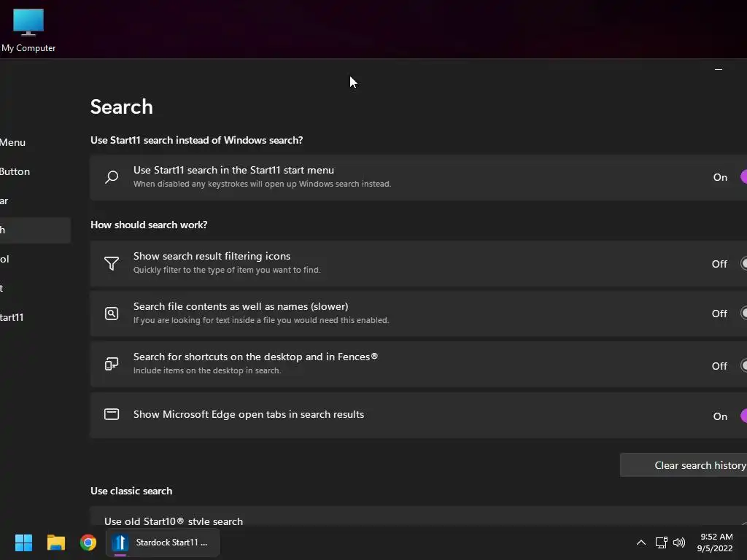Image resolution: width=747 pixels, height=560 pixels.
Task: Click Clear search history button
Action: click(x=684, y=465)
